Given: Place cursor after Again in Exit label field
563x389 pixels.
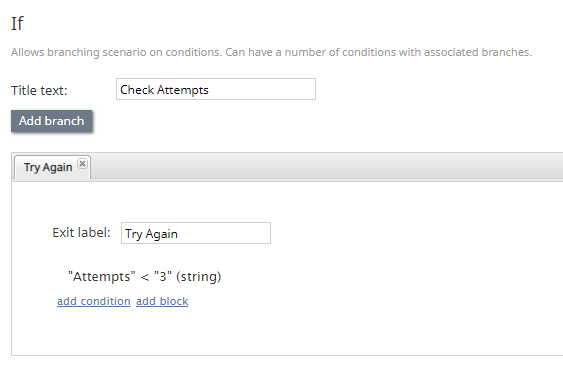Looking at the screenshot, I should (178, 234).
